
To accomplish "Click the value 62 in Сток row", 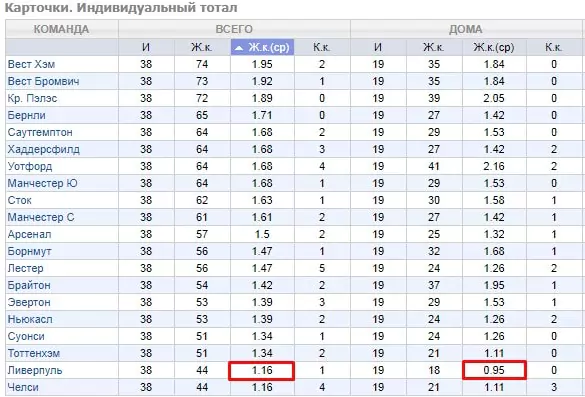I will point(202,200).
